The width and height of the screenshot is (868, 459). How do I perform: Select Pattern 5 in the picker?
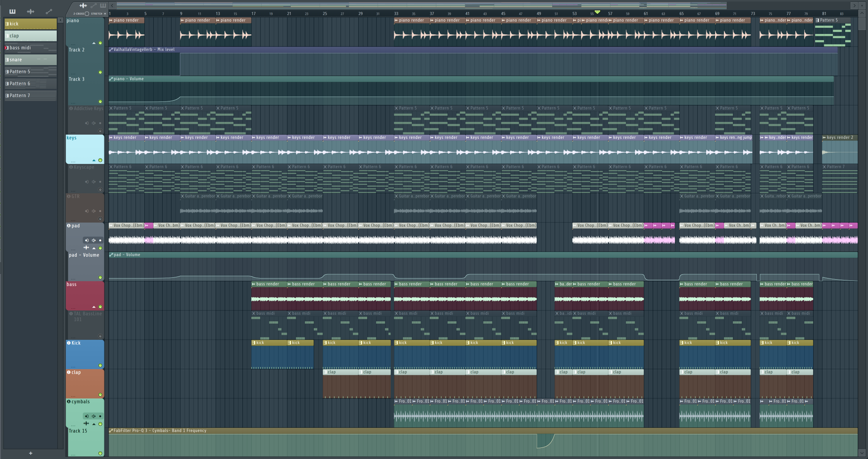tap(31, 72)
